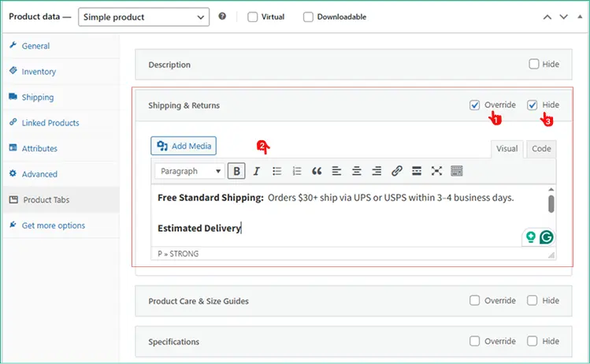Move Product data panel down
The height and width of the screenshot is (364, 590).
tap(564, 17)
